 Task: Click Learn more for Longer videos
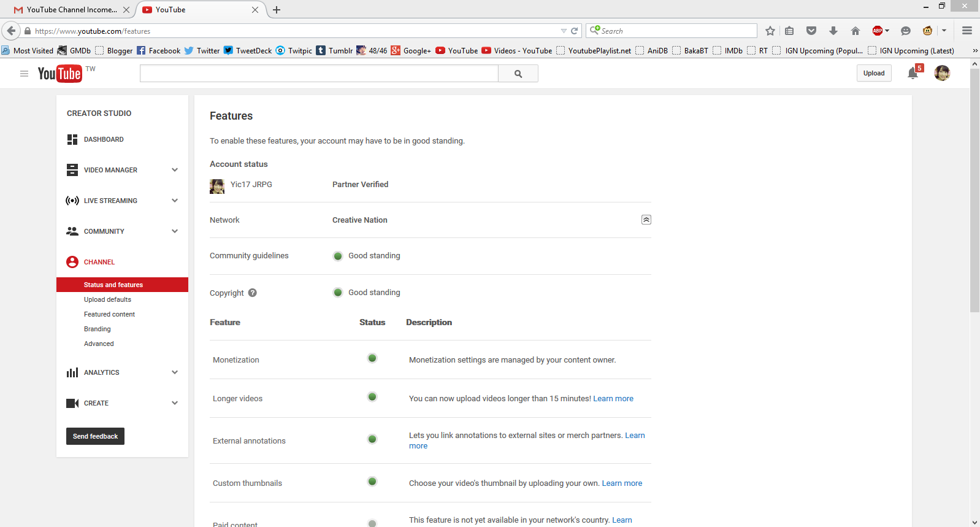613,399
